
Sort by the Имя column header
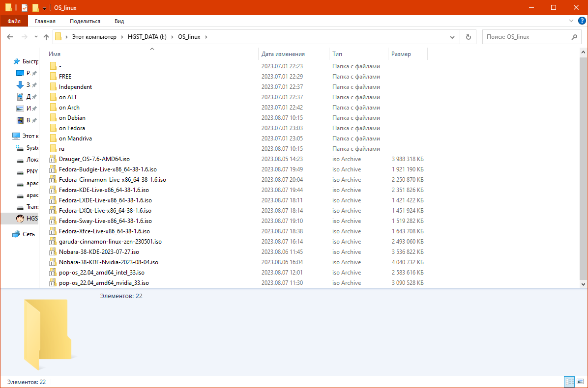[x=152, y=54]
